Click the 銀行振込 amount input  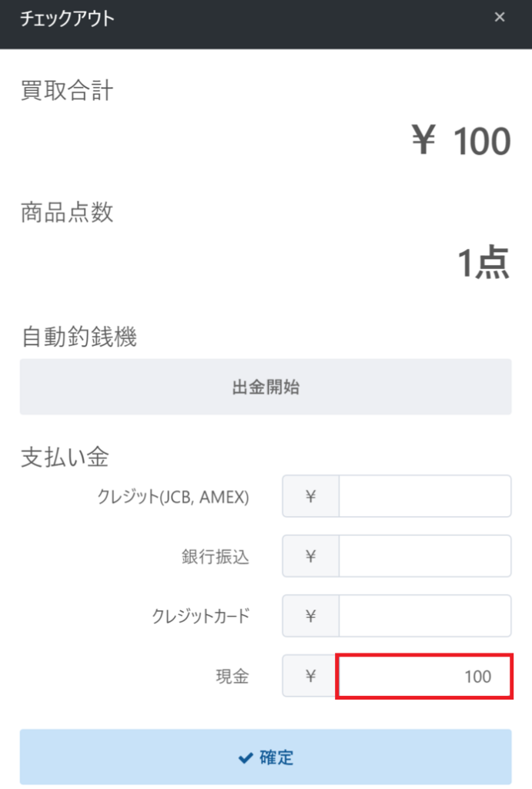[x=425, y=556]
